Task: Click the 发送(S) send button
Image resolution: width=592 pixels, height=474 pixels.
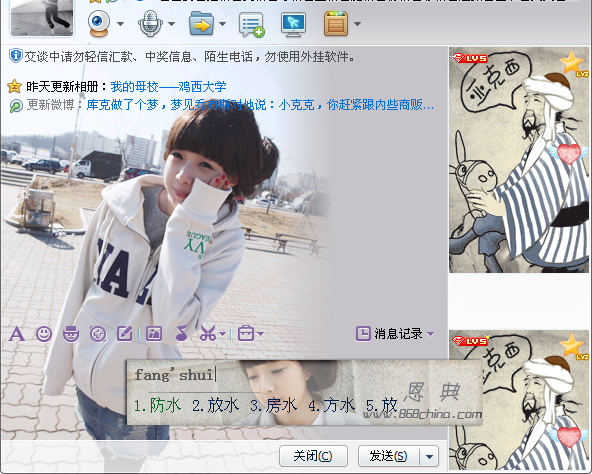Action: click(x=388, y=456)
